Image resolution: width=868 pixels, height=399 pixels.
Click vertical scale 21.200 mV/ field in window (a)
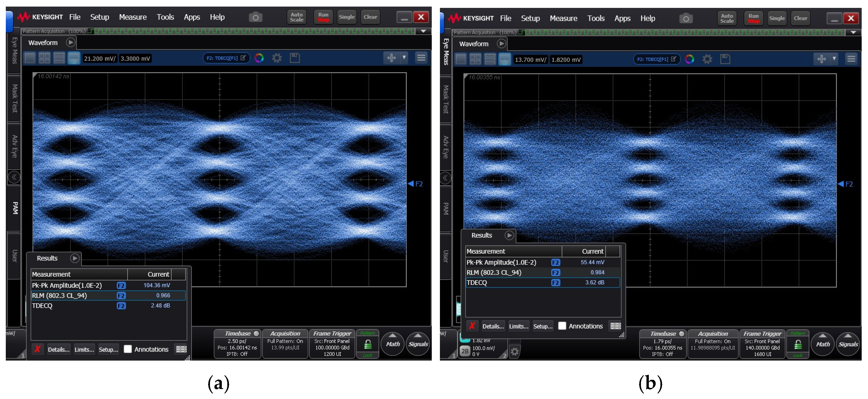(100, 58)
